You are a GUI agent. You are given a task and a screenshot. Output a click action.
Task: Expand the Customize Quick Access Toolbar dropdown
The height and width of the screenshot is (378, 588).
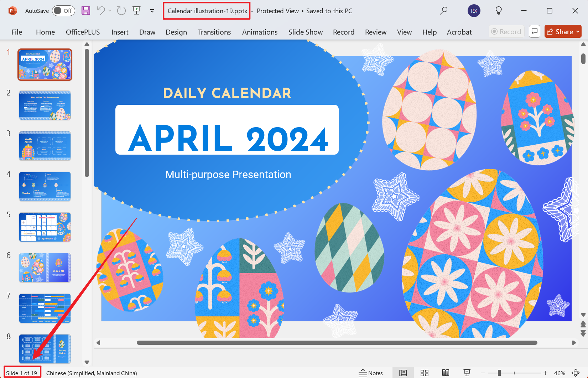(152, 11)
